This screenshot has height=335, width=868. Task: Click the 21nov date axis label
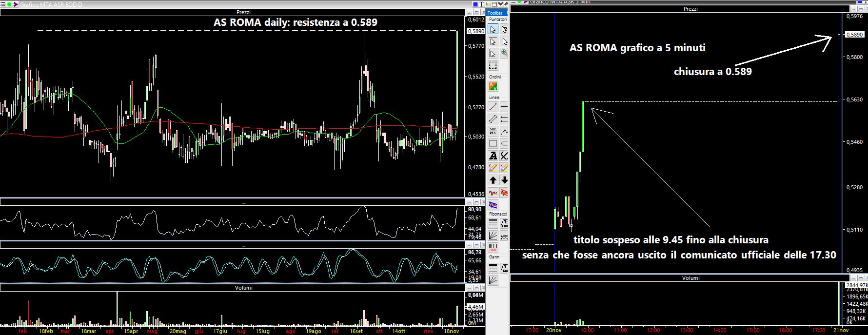tap(841, 330)
